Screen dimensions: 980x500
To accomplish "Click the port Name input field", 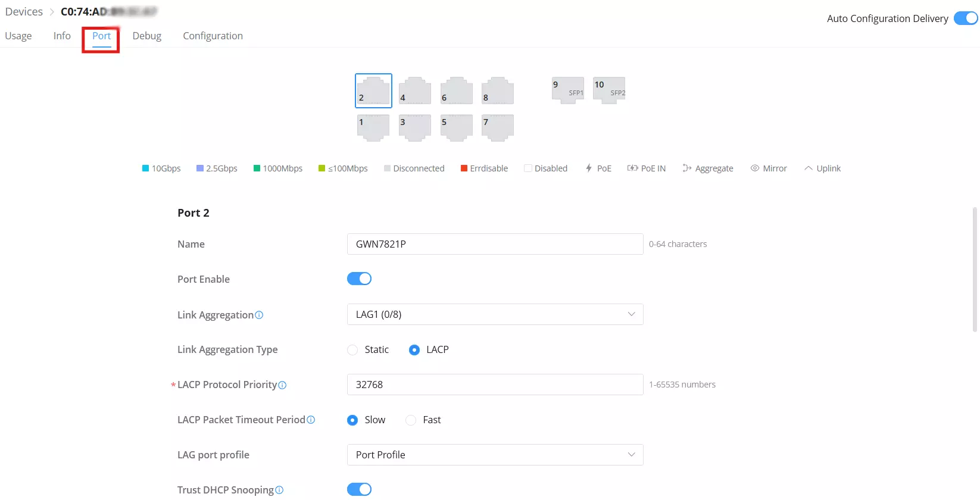I will tap(495, 244).
